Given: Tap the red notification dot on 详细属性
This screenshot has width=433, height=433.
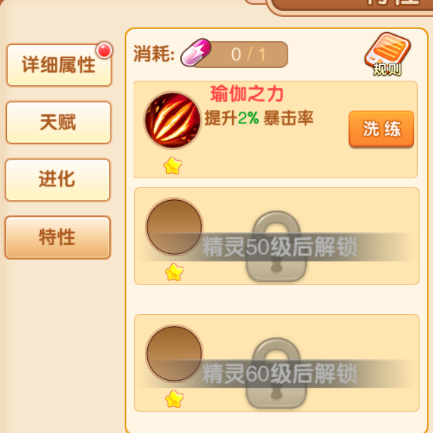Looking at the screenshot, I should click(x=104, y=51).
